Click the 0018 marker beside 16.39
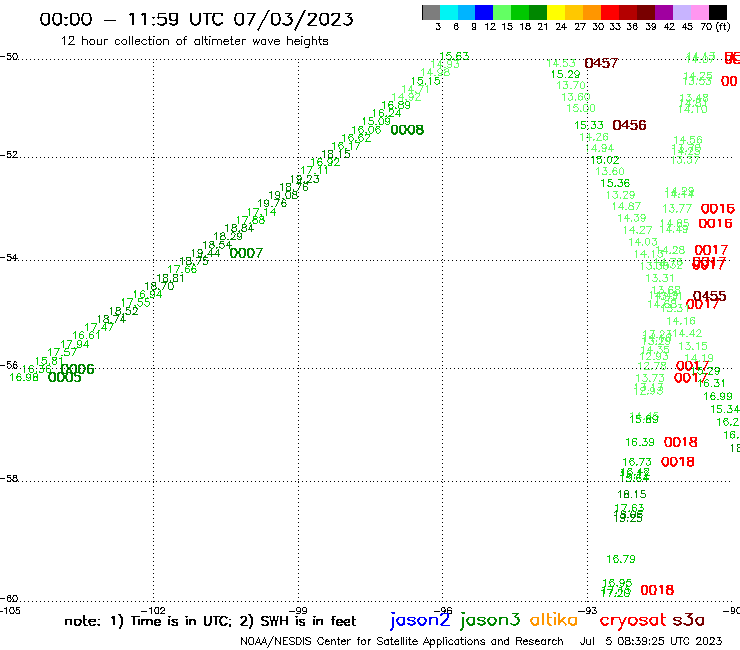This screenshot has height=650, width=740. pos(680,442)
